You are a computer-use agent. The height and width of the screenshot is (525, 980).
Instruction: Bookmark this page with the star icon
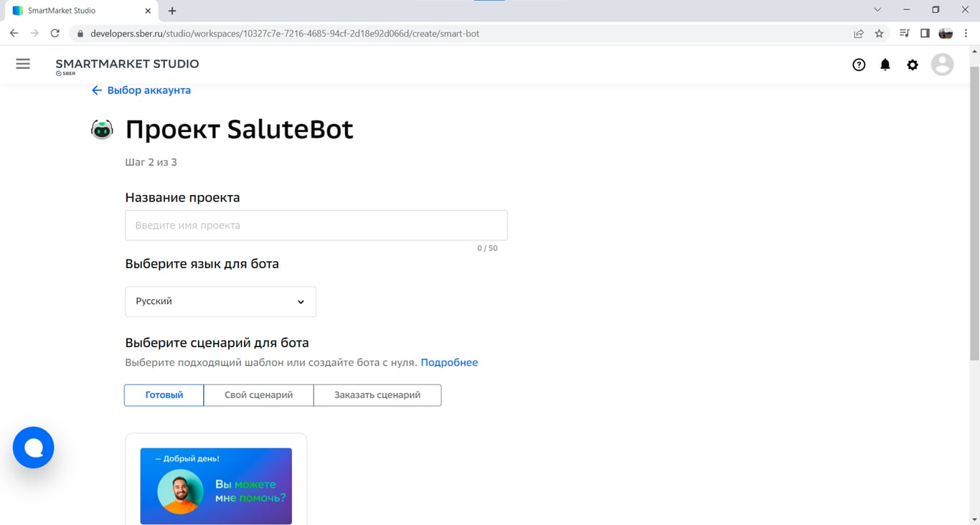(879, 33)
